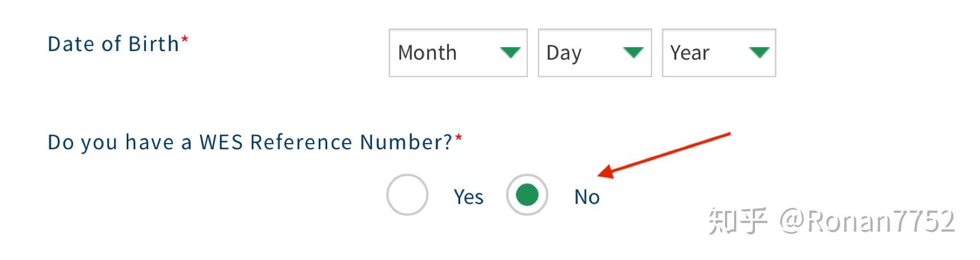Click the red asterisk beside Date of Birth
This screenshot has width=980, height=260.
coord(185,40)
